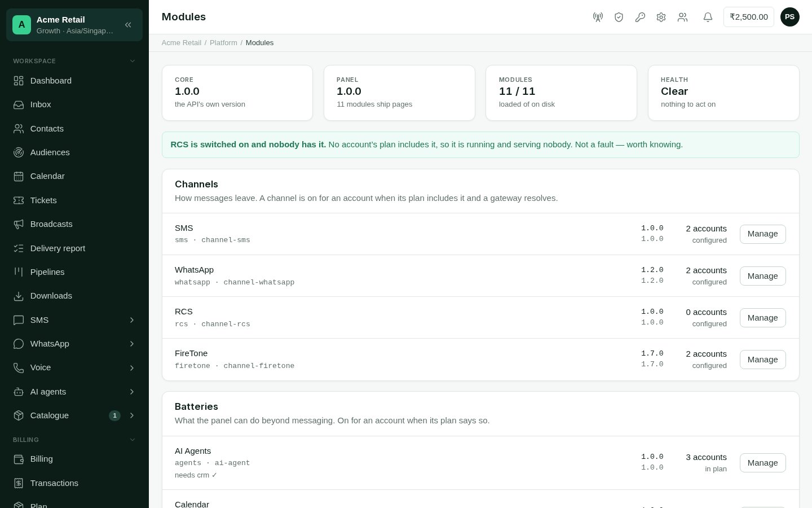Open settings gear icon in header
Screen dimensions: 812x508
click(x=661, y=17)
